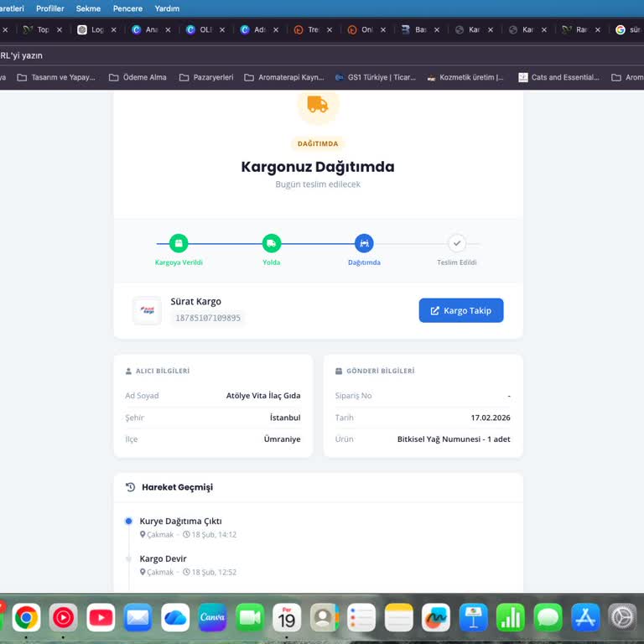644x644 pixels.
Task: Open YouTube app in the Dock
Action: click(101, 617)
